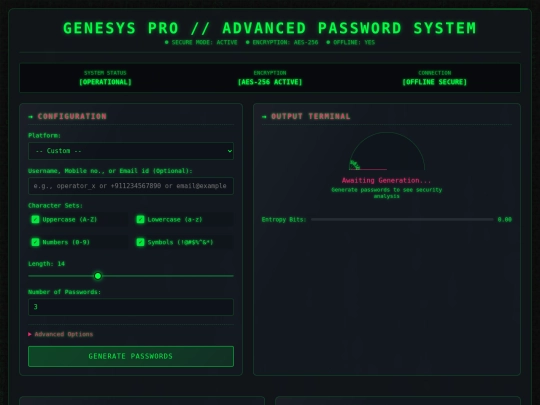Open the Platform dropdown set to Custom
The height and width of the screenshot is (405, 540).
pos(131,151)
